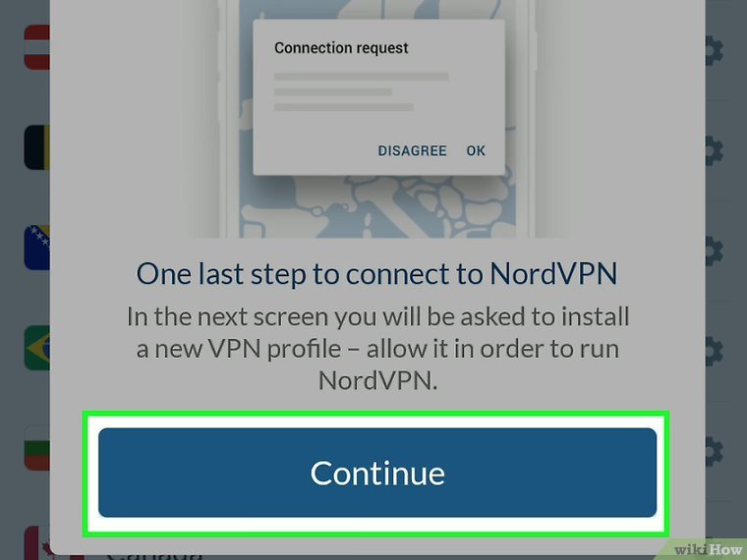Select the Bosnia and Herzegovina flag icon
Viewport: 747px width, 560px height.
(x=37, y=248)
